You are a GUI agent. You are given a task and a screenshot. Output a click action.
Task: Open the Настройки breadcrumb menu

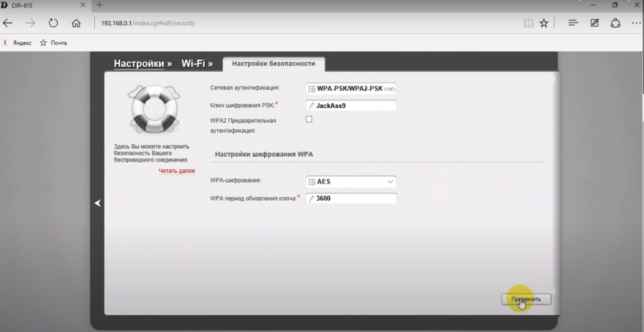click(x=139, y=64)
